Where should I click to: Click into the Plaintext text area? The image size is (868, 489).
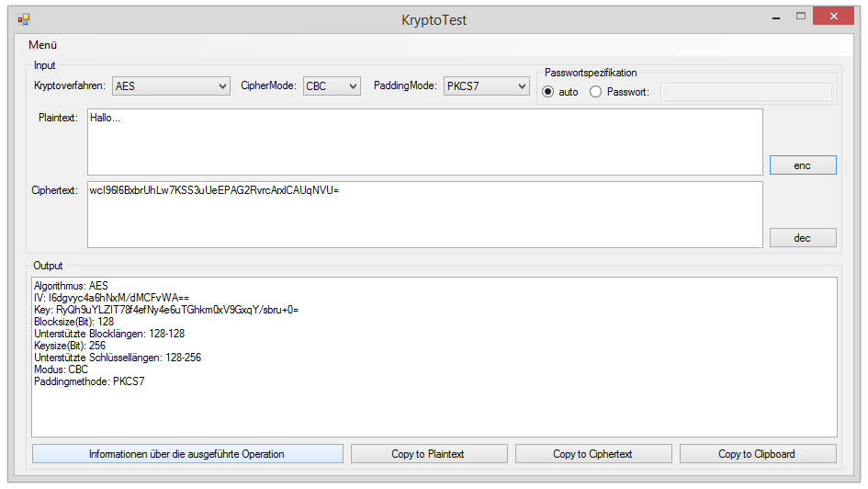tap(424, 142)
